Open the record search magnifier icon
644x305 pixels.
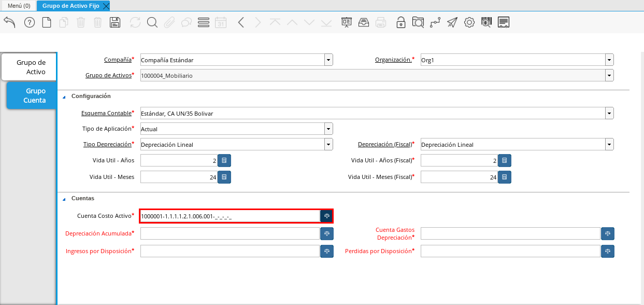[152, 22]
